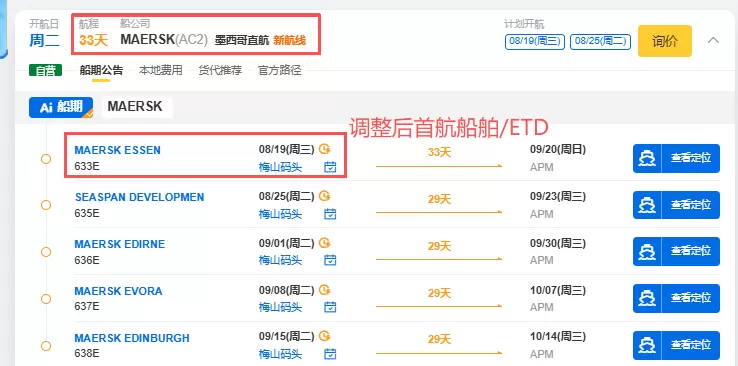Open MAERSK EVORA vessel link
The image size is (738, 366).
(119, 291)
